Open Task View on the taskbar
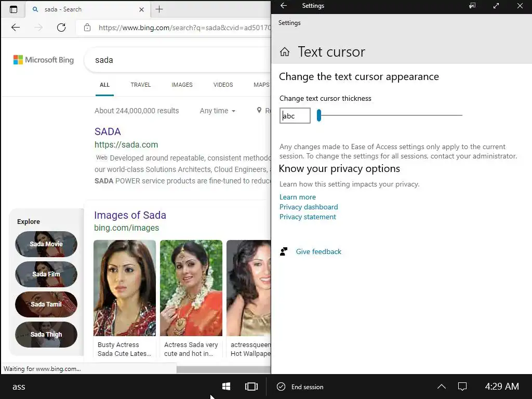Image resolution: width=532 pixels, height=399 pixels. 251,387
